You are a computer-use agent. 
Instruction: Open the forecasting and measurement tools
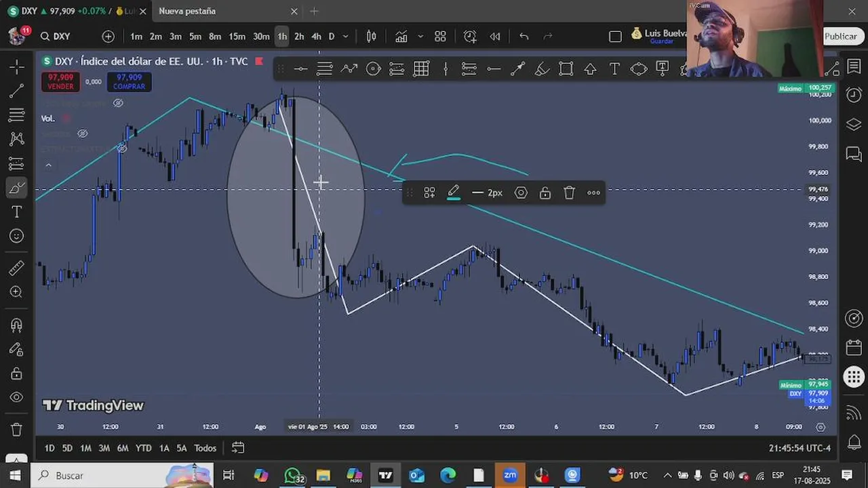tap(17, 163)
